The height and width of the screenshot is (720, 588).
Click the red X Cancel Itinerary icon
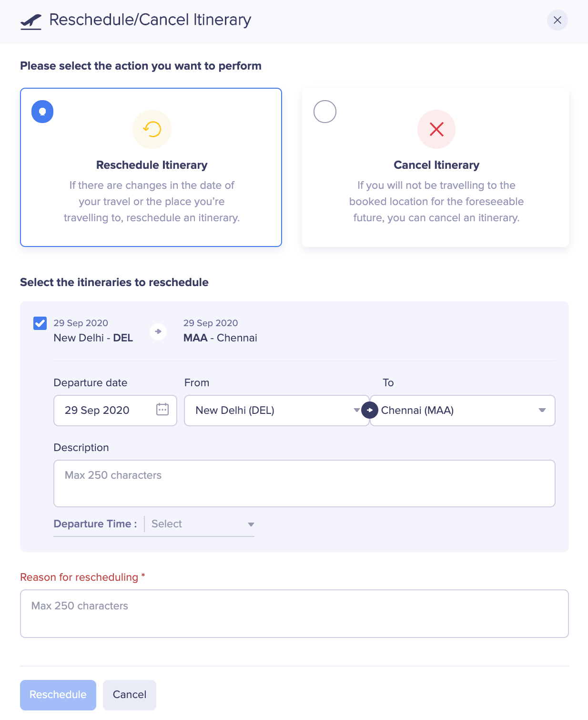pos(436,129)
